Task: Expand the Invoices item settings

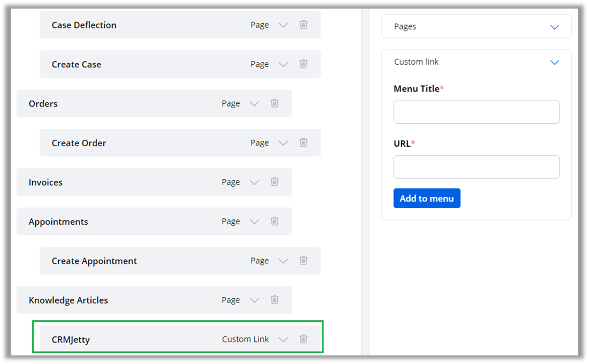Action: pyautogui.click(x=254, y=183)
